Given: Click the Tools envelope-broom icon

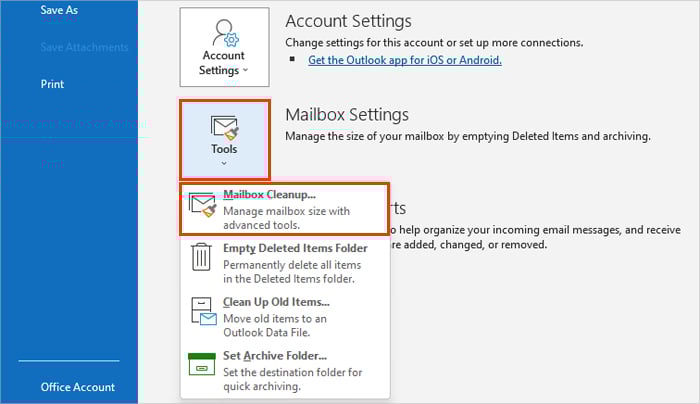Looking at the screenshot, I should click(224, 126).
